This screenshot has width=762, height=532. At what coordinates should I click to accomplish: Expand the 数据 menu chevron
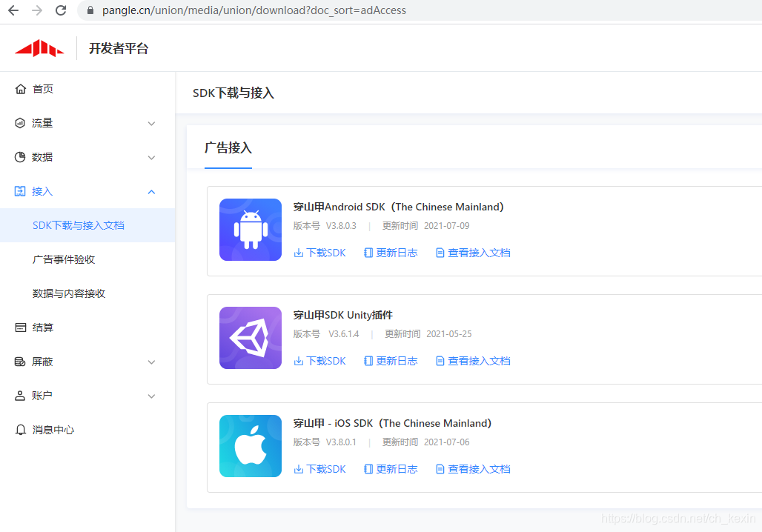[152, 157]
